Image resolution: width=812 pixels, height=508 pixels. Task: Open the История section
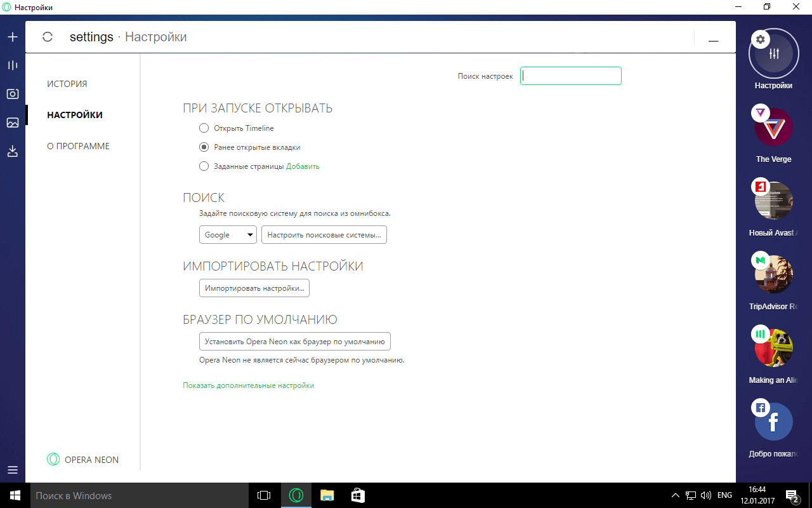67,84
